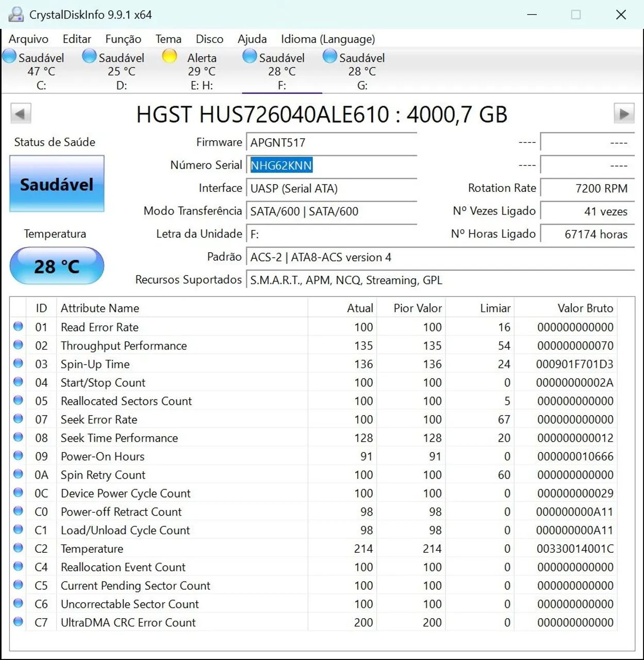The width and height of the screenshot is (644, 660).
Task: Open the Arquivo menu
Action: point(28,39)
